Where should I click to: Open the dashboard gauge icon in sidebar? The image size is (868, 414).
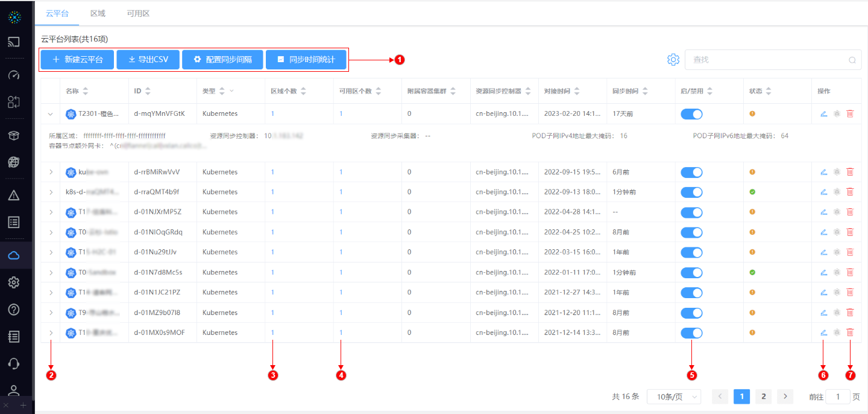click(14, 75)
